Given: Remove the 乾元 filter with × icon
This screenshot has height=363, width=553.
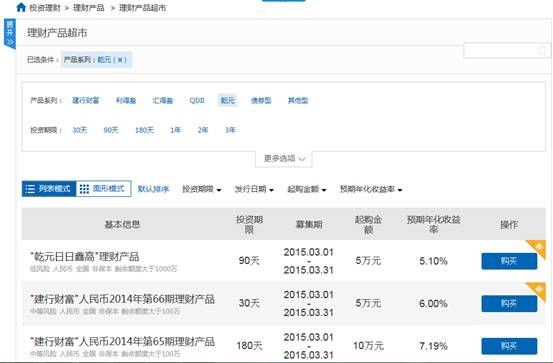Looking at the screenshot, I should coord(120,60).
